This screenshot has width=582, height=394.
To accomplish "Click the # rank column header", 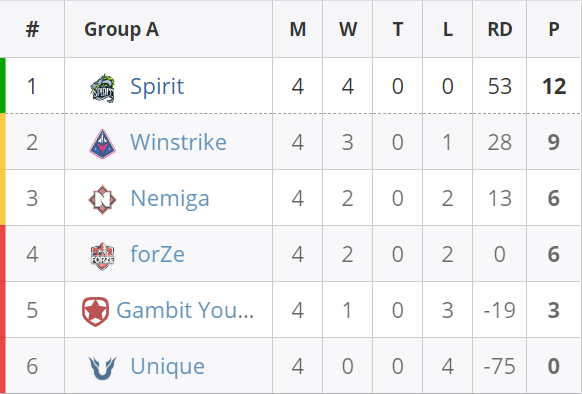I will tap(32, 29).
